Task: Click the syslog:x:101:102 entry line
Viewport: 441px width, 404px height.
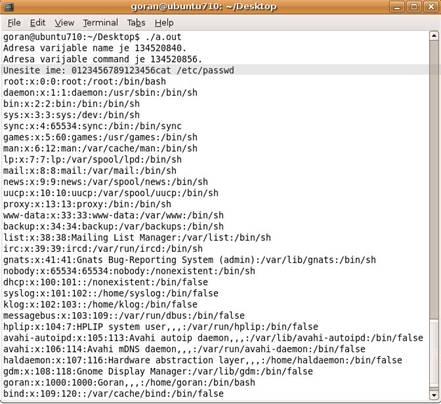Action: tap(111, 294)
